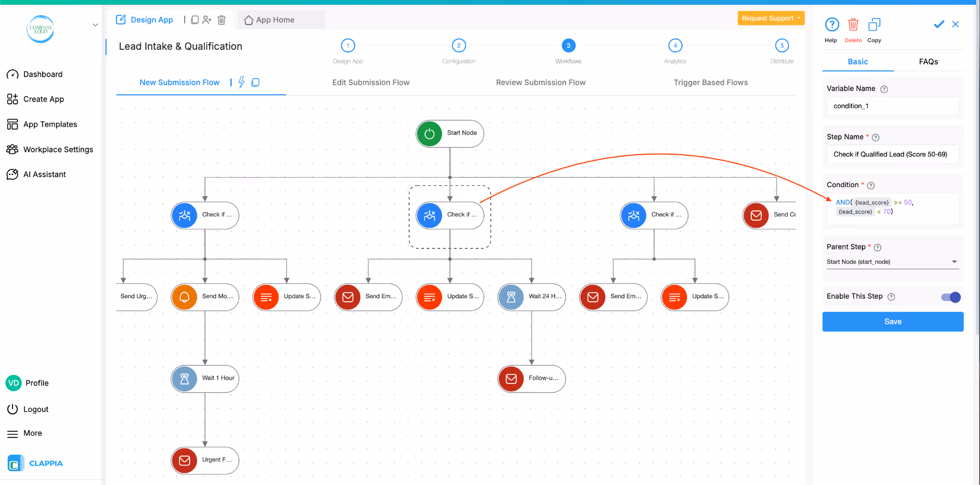This screenshot has width=980, height=485.
Task: Open the Request Support dropdown
Action: point(770,18)
